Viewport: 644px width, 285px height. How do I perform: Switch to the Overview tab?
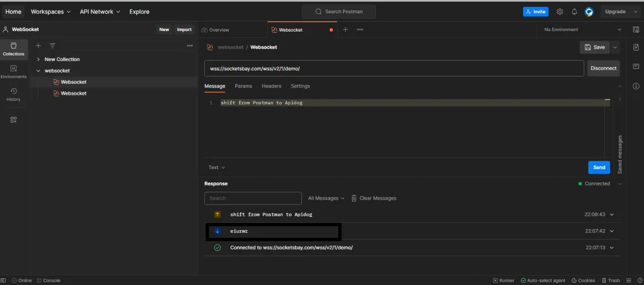pyautogui.click(x=215, y=29)
